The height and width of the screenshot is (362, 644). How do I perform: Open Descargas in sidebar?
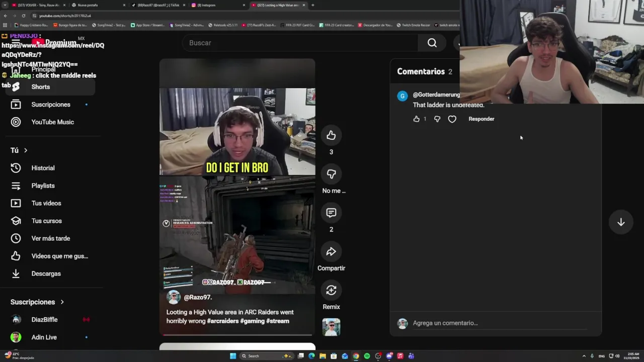tap(50, 274)
